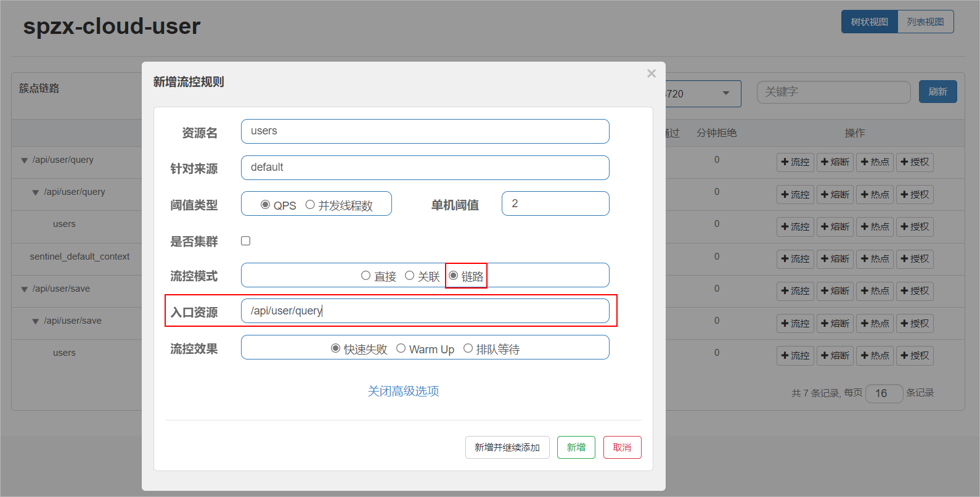
Task: Collapse the top-level /api/user/query tree node
Action: pyautogui.click(x=24, y=160)
